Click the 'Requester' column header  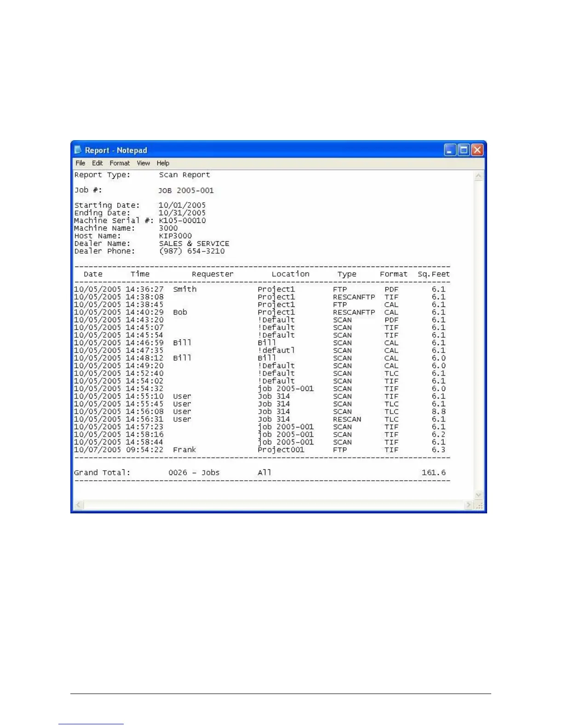click(x=213, y=274)
